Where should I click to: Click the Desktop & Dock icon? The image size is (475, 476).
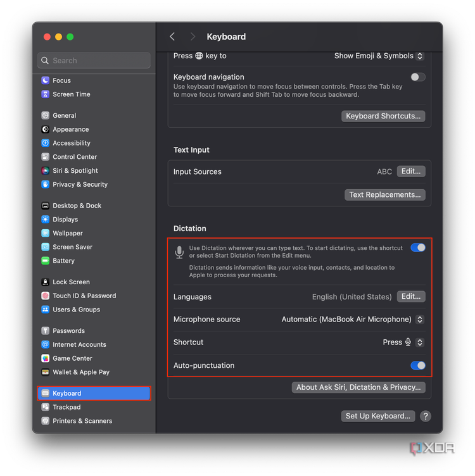point(45,206)
